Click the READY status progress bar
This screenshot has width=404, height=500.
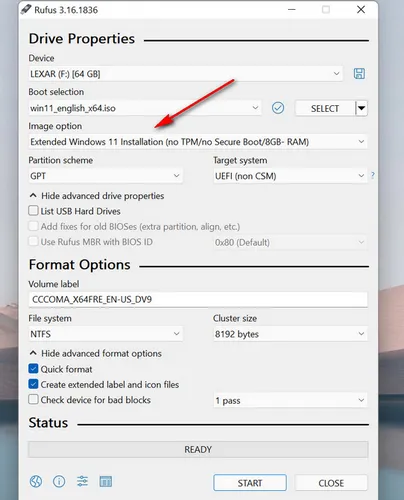(x=198, y=449)
